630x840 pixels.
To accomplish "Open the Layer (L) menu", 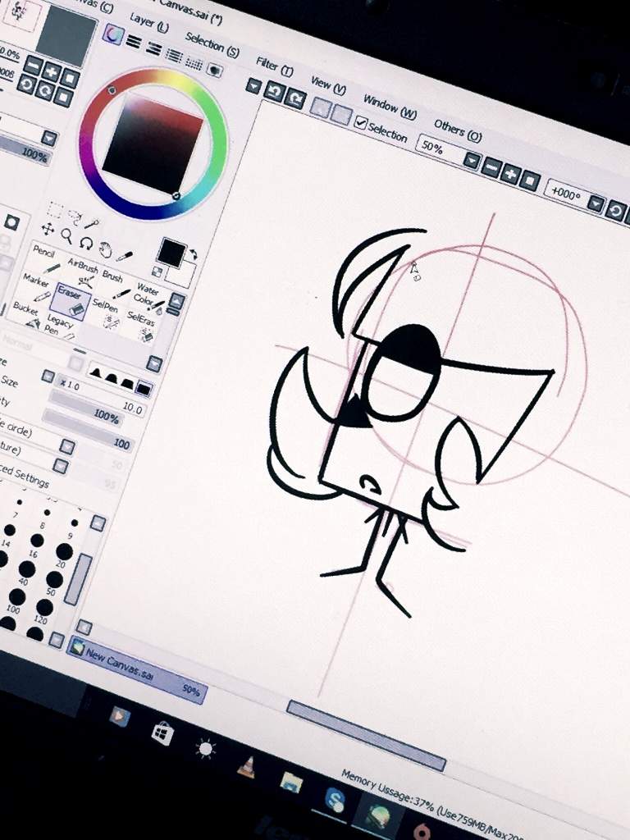I will click(x=149, y=22).
